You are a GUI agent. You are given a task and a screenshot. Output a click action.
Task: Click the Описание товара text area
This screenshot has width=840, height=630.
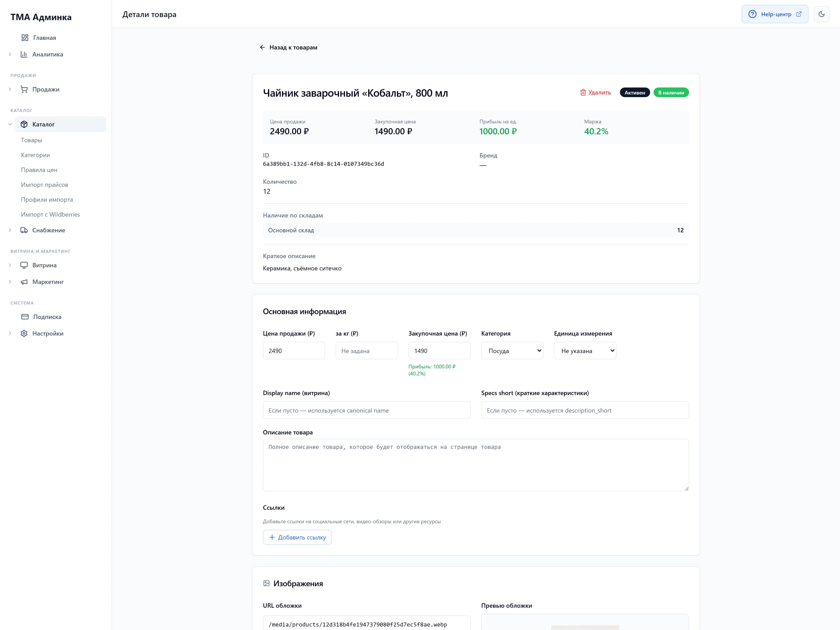[x=476, y=465]
